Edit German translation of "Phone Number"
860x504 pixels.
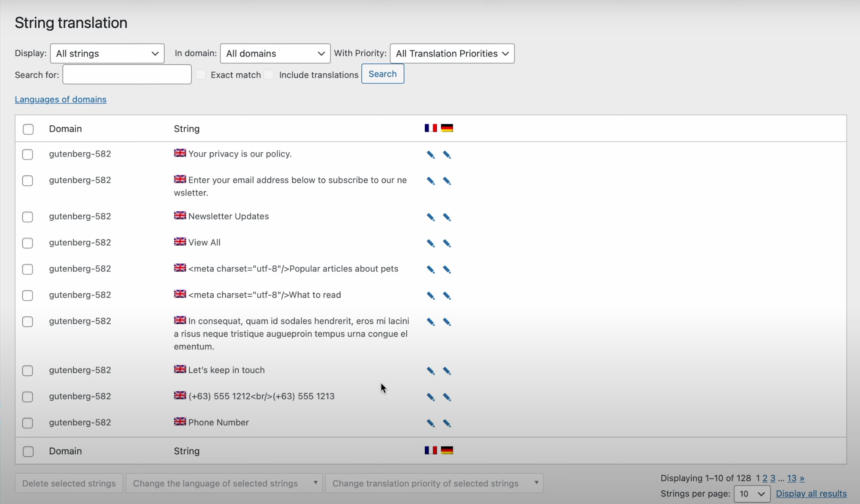click(x=447, y=423)
